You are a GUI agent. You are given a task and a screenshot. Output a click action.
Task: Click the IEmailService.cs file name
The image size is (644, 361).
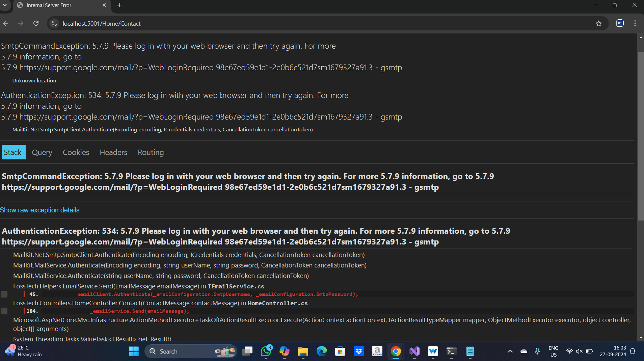click(x=236, y=286)
